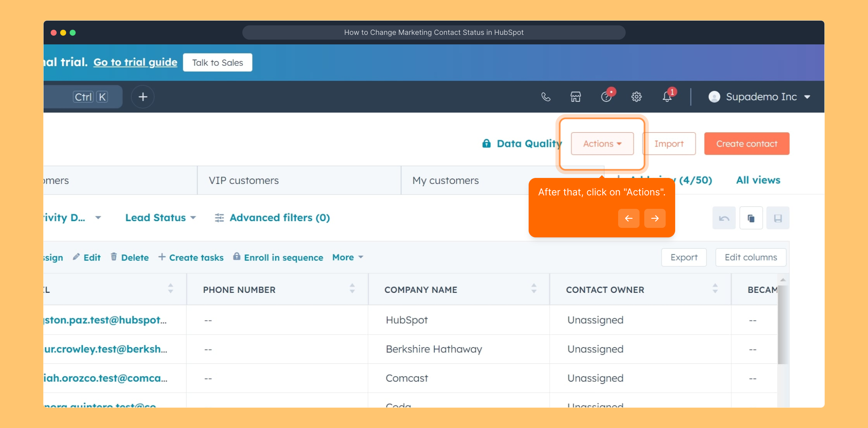Open the notifications bell icon

667,97
